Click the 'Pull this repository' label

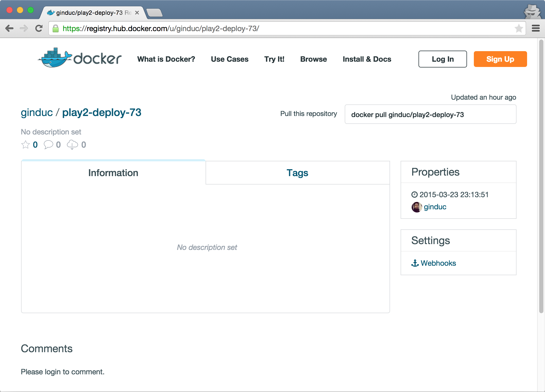(x=309, y=114)
